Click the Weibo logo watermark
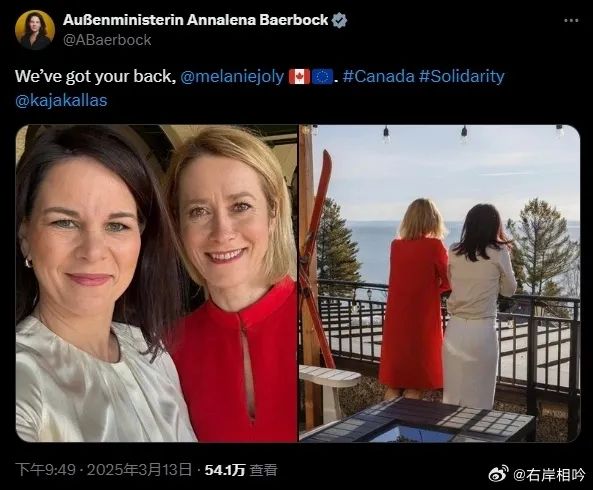Viewport: 593px width, 490px height. (498, 473)
